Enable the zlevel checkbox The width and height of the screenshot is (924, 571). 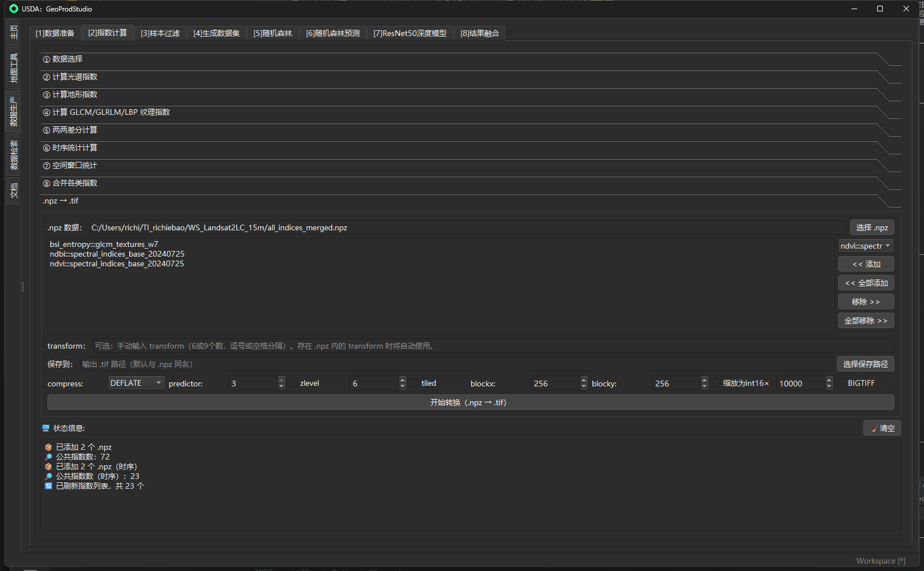[x=294, y=383]
